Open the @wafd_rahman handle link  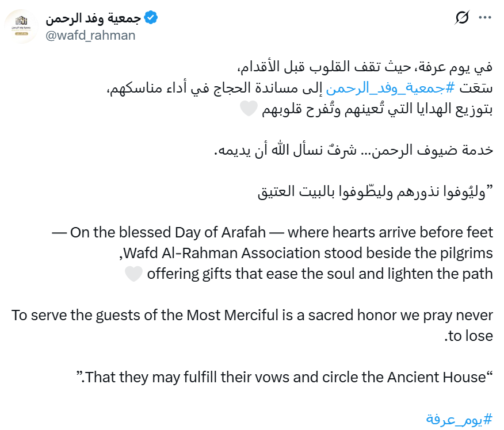[90, 35]
